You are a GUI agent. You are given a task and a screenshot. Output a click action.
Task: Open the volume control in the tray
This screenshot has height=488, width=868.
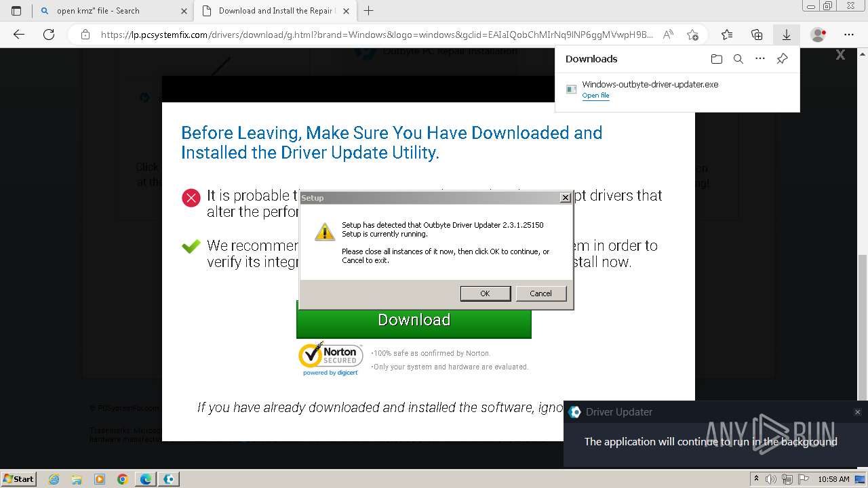pos(771,479)
